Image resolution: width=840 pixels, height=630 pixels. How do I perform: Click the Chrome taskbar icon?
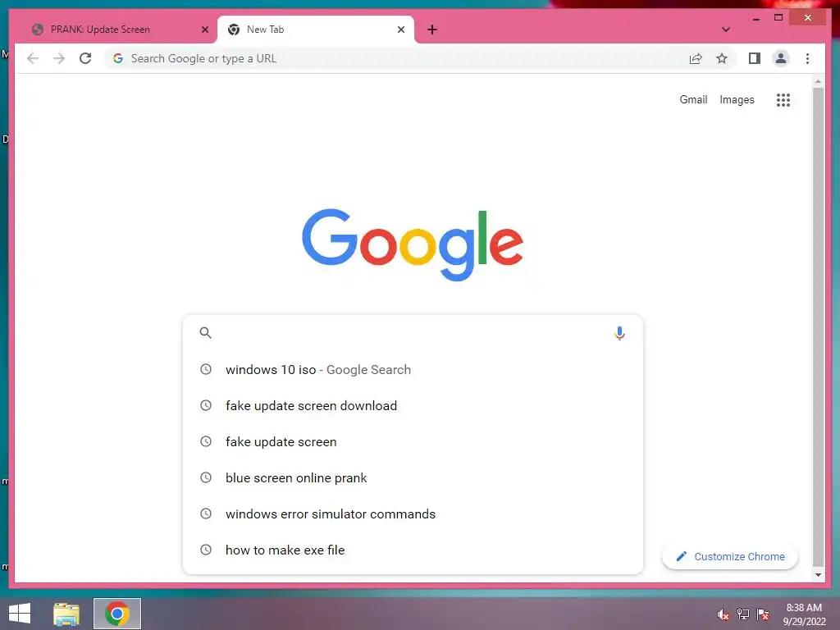pos(117,614)
